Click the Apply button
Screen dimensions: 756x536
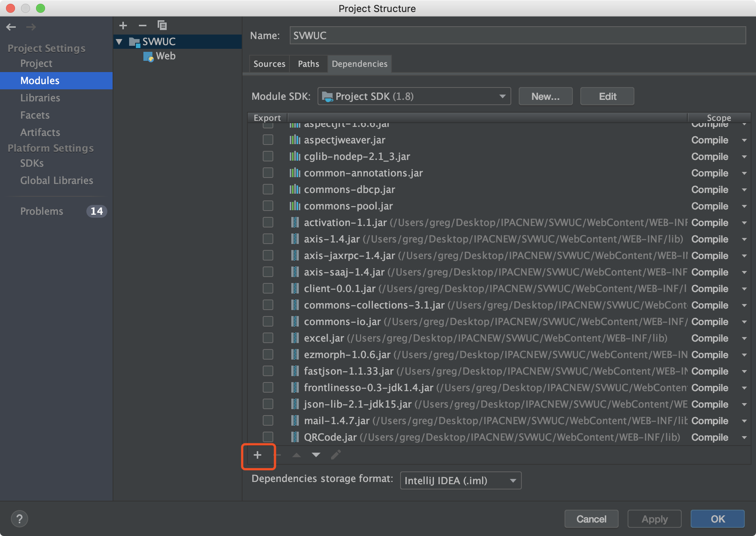(x=655, y=519)
